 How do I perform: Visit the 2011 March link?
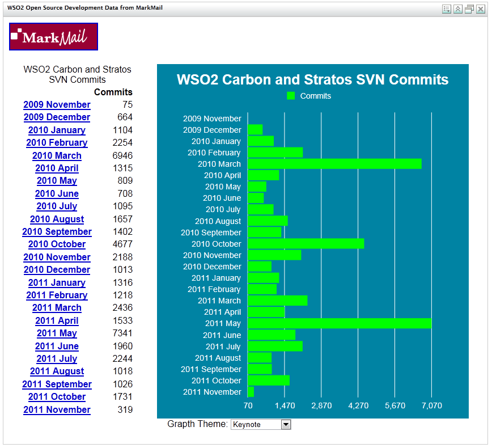pyautogui.click(x=57, y=308)
